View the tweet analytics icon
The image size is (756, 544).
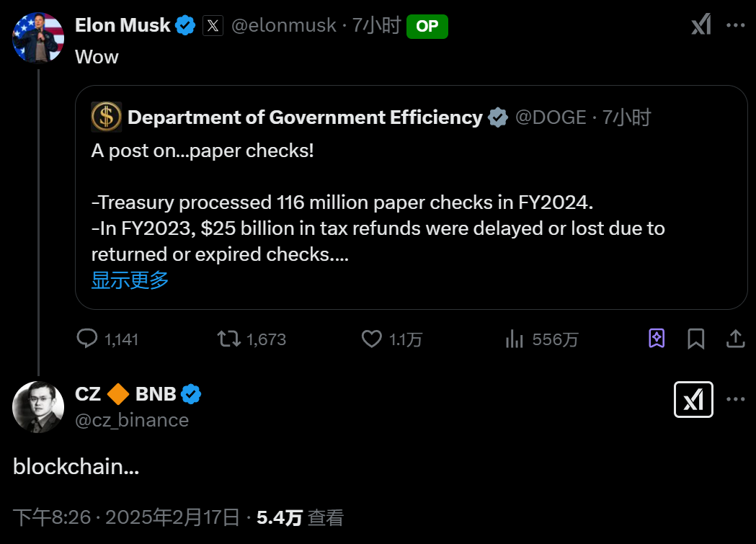pos(515,339)
